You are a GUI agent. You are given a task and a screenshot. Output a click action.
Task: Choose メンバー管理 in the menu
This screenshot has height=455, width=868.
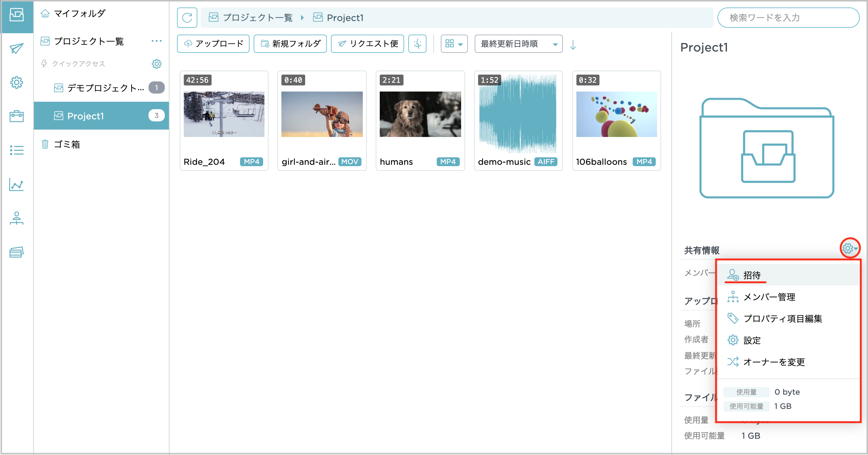pyautogui.click(x=769, y=297)
